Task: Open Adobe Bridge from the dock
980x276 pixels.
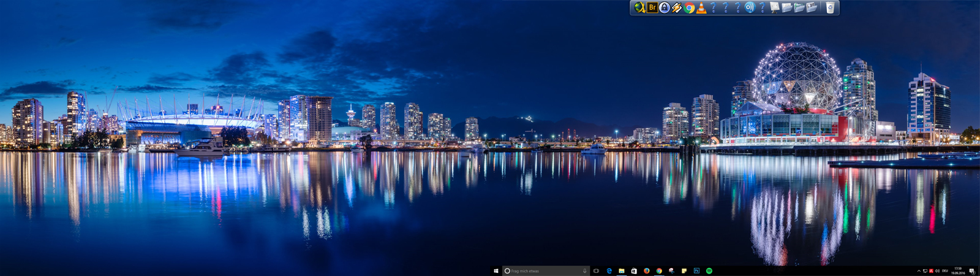Action: pyautogui.click(x=652, y=7)
